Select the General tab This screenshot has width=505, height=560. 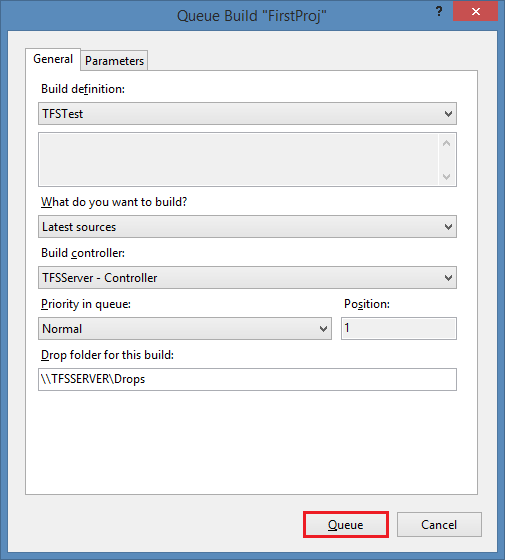tap(53, 59)
